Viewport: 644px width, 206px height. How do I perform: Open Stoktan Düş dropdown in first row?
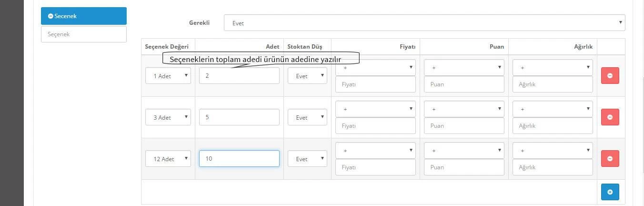point(307,76)
